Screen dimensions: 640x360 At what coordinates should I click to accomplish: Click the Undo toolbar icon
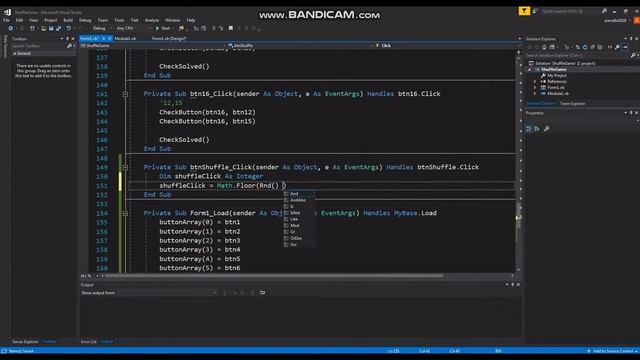tap(69, 28)
